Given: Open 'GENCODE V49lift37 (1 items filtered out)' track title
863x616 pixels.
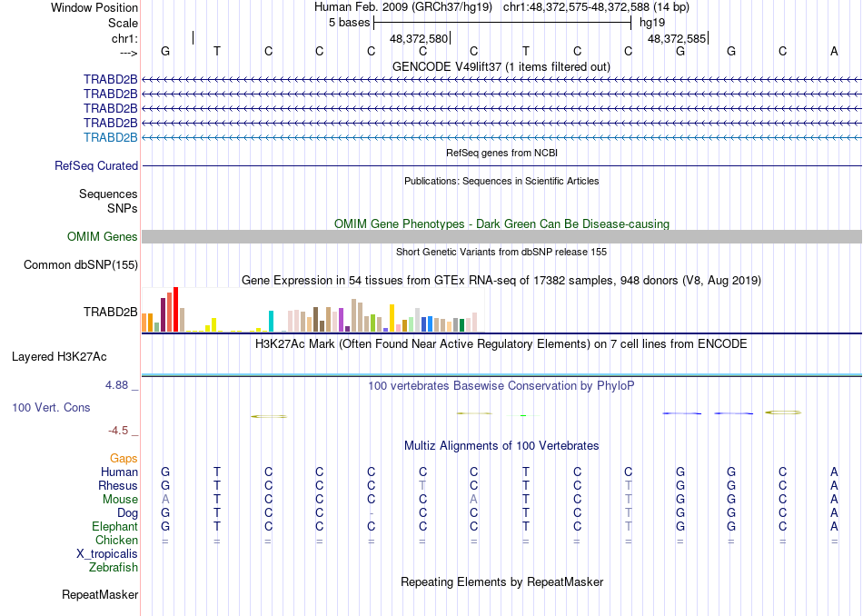Looking at the screenshot, I should tap(501, 66).
